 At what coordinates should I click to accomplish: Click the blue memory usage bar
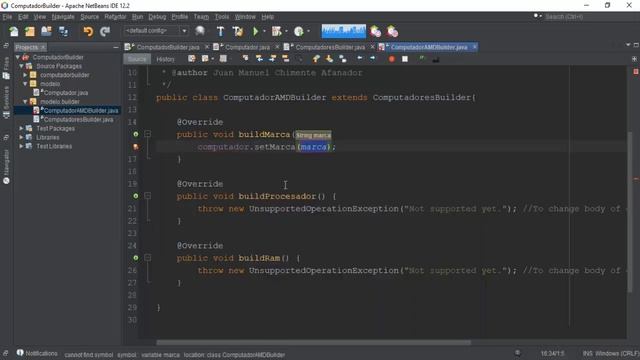pyautogui.click(x=344, y=31)
